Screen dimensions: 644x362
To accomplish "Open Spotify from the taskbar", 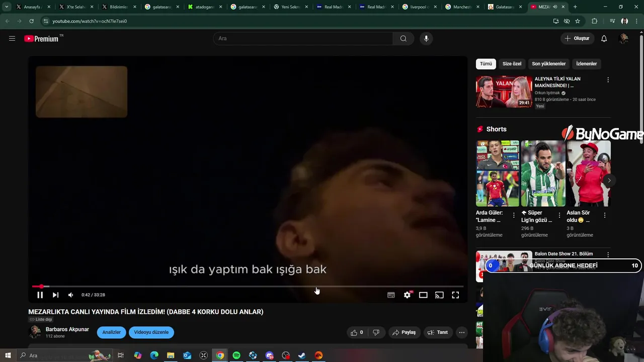I will pyautogui.click(x=236, y=355).
